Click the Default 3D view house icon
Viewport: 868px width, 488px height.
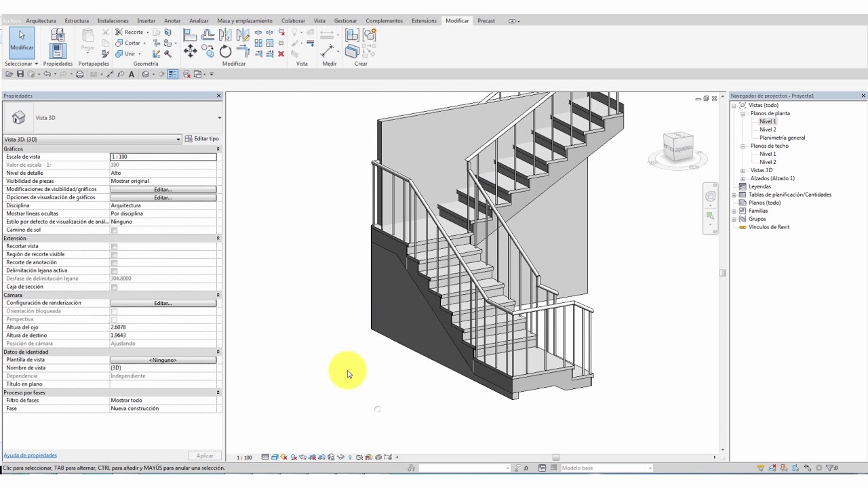[x=145, y=74]
